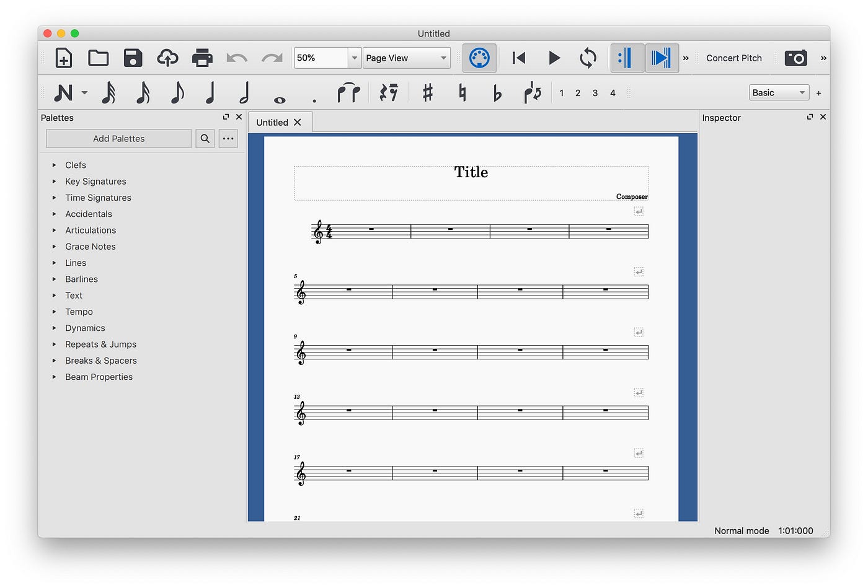Enable Concert Pitch
Image resolution: width=868 pixels, height=588 pixels.
734,58
